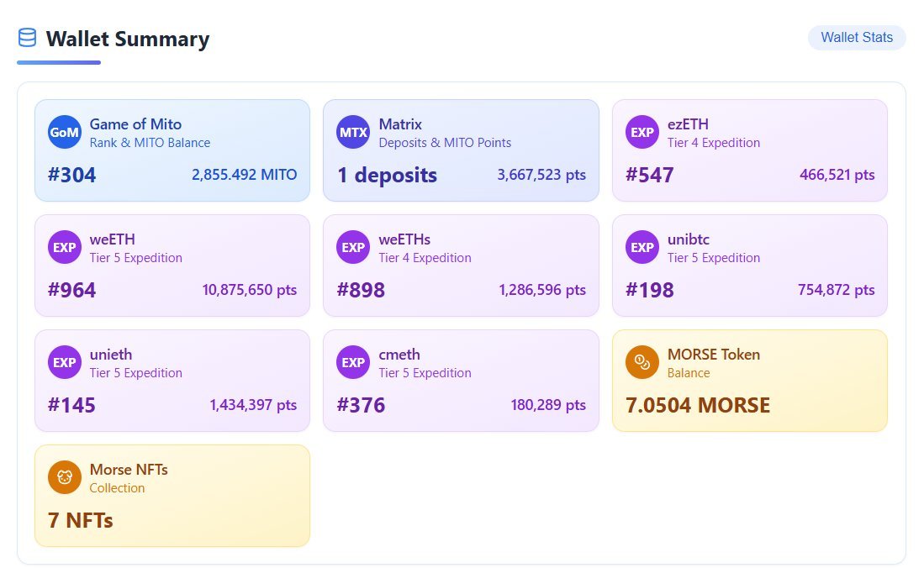Click the Matrix card title
Screen dimensions: 924x568
[400, 124]
